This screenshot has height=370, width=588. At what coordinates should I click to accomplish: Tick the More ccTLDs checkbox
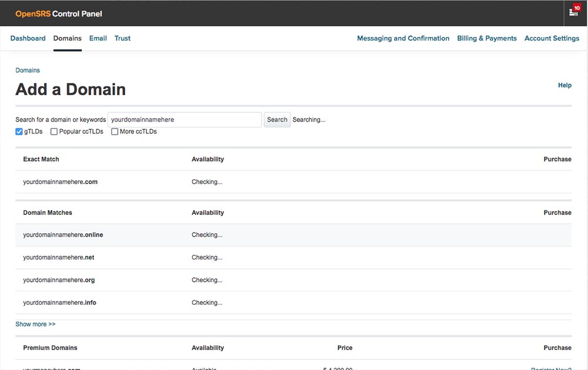coord(115,132)
